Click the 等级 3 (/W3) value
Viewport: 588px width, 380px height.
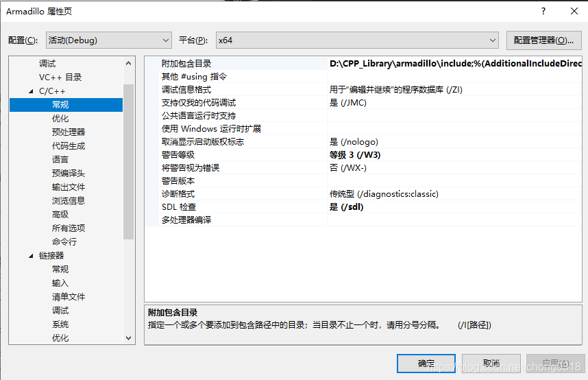(355, 155)
